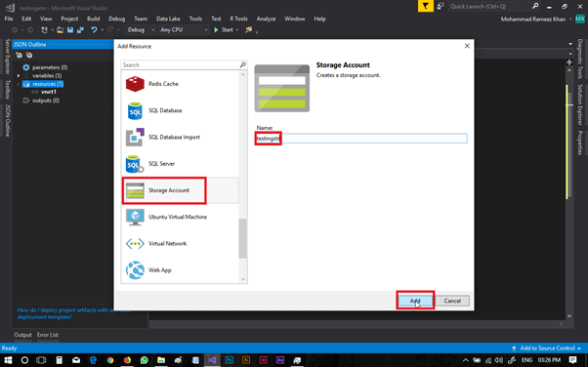
Task: Click the Redo toolbar icon
Action: click(x=110, y=30)
